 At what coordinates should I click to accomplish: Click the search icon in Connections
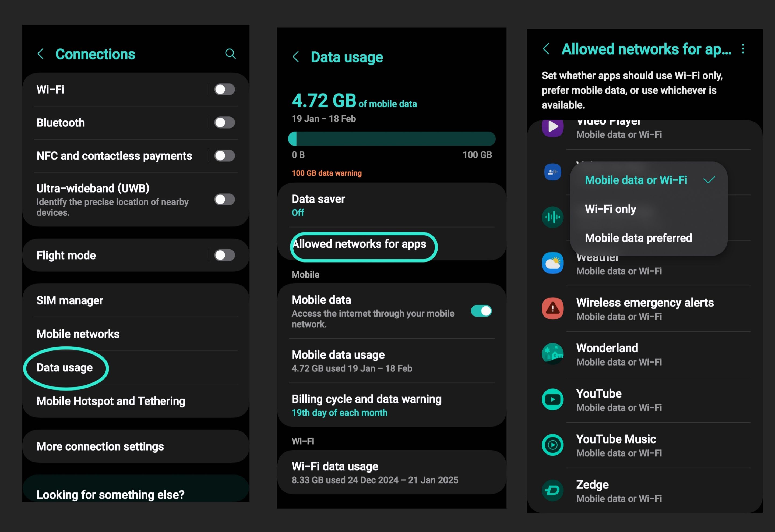[x=230, y=54]
